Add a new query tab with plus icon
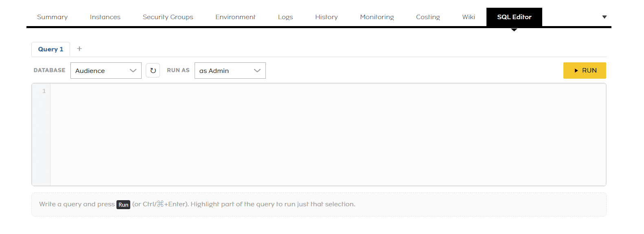The width and height of the screenshot is (644, 234). 79,49
